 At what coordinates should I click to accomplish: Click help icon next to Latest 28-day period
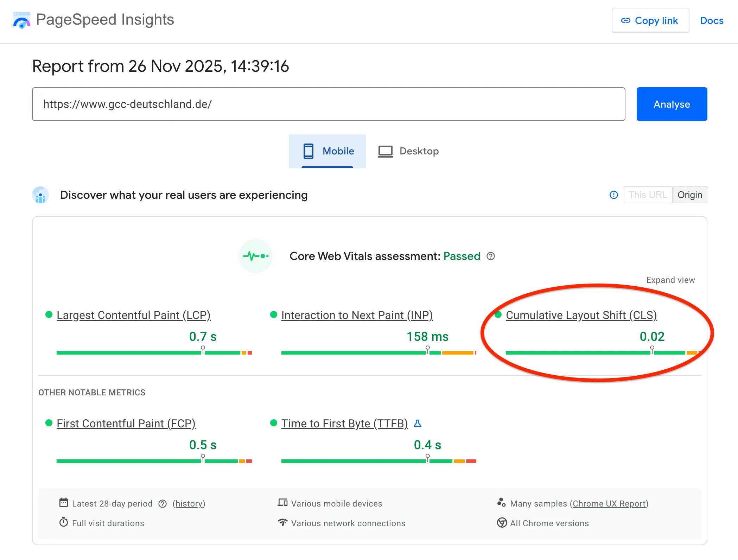coord(162,504)
